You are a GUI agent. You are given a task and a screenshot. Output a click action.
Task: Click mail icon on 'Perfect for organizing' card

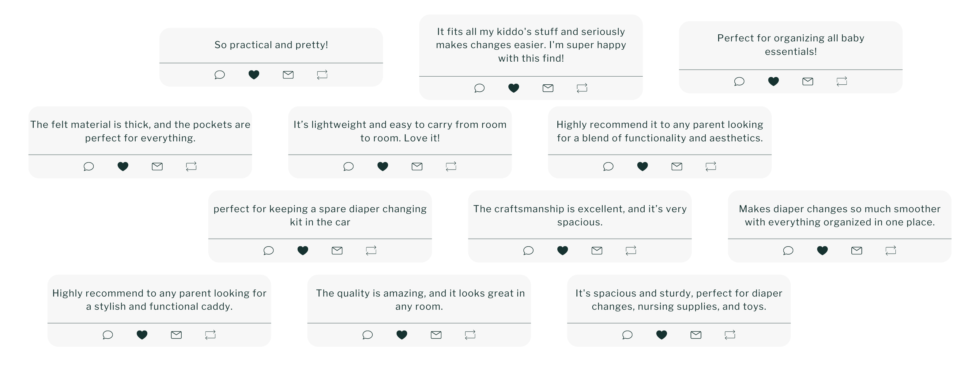pos(807,82)
